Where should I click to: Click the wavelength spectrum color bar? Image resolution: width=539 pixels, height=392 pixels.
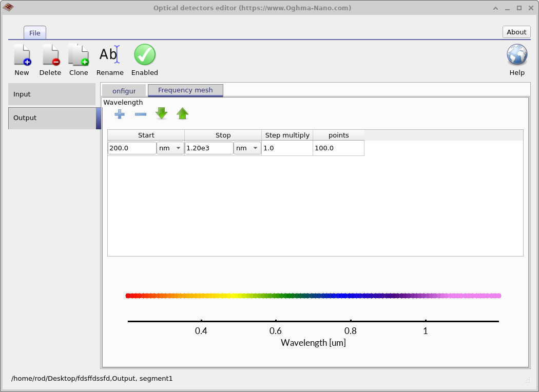(313, 295)
